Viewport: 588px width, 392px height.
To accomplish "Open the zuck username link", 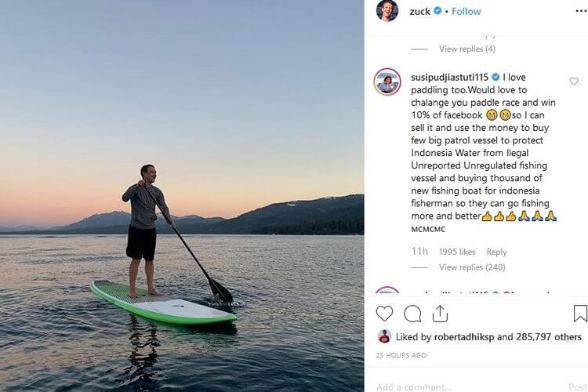I will [x=420, y=12].
